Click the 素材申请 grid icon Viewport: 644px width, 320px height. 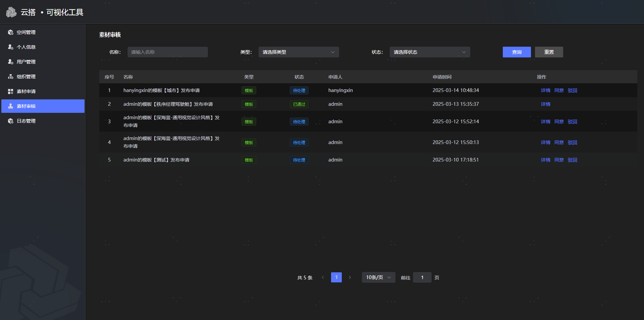click(11, 91)
